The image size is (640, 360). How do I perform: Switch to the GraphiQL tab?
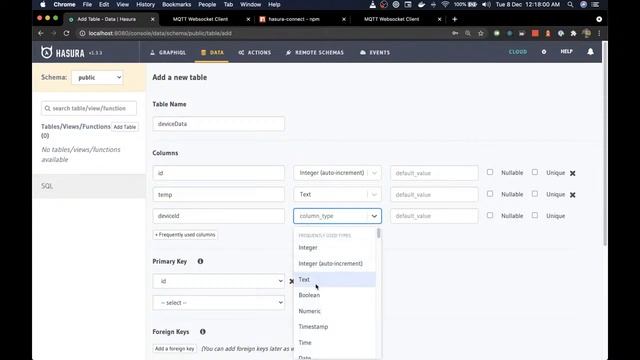(168, 53)
